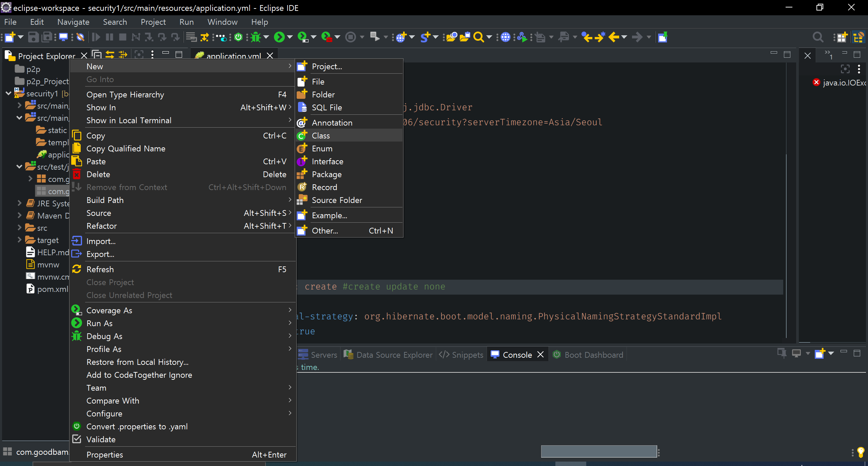Select the Validate checkbox menu entry

click(101, 439)
